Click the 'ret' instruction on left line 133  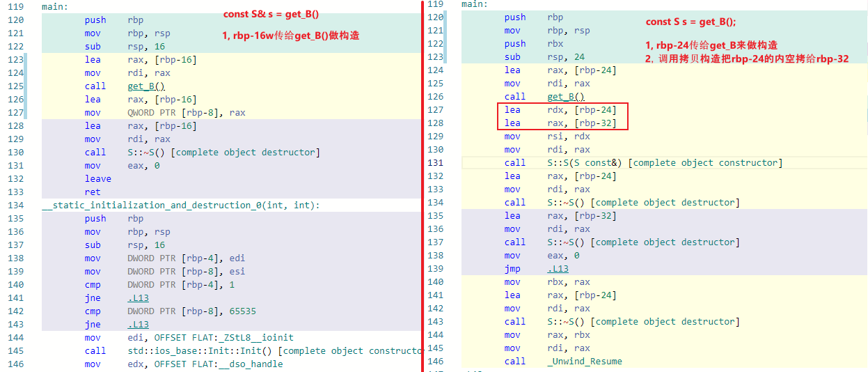pyautogui.click(x=93, y=192)
